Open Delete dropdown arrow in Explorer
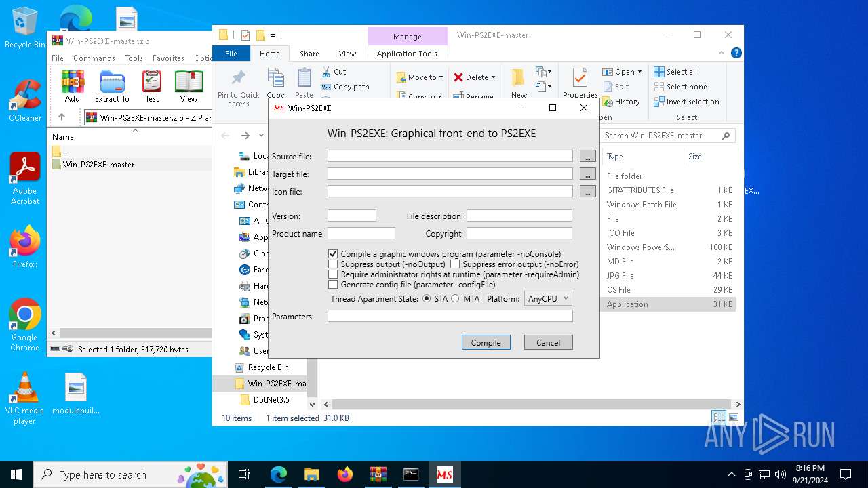Image resolution: width=868 pixels, height=488 pixels. pos(493,77)
